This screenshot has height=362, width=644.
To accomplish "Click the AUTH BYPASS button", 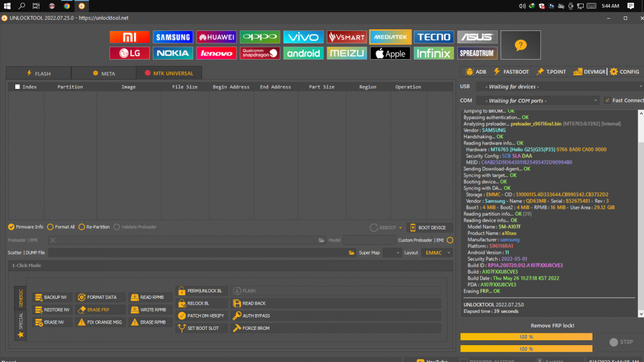I will click(x=336, y=316).
